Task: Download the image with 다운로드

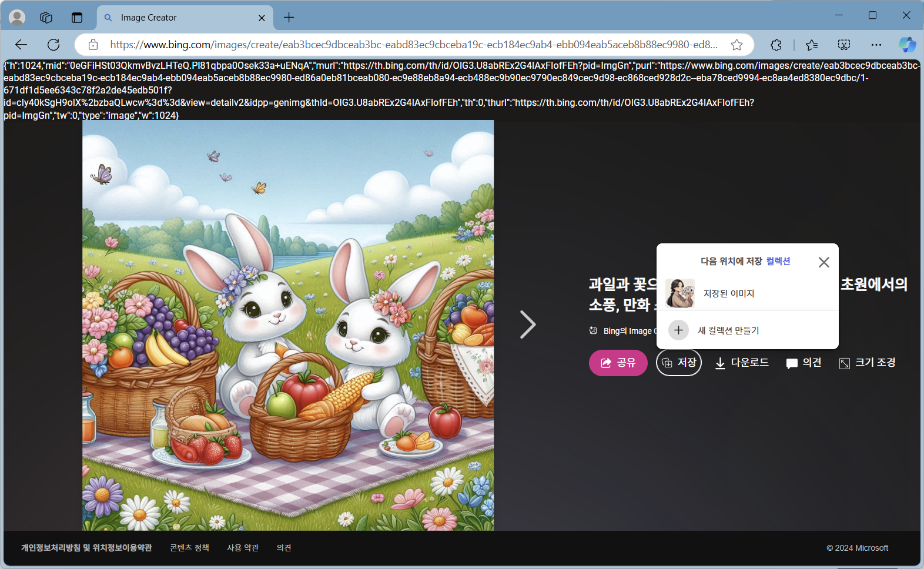Action: 742,363
